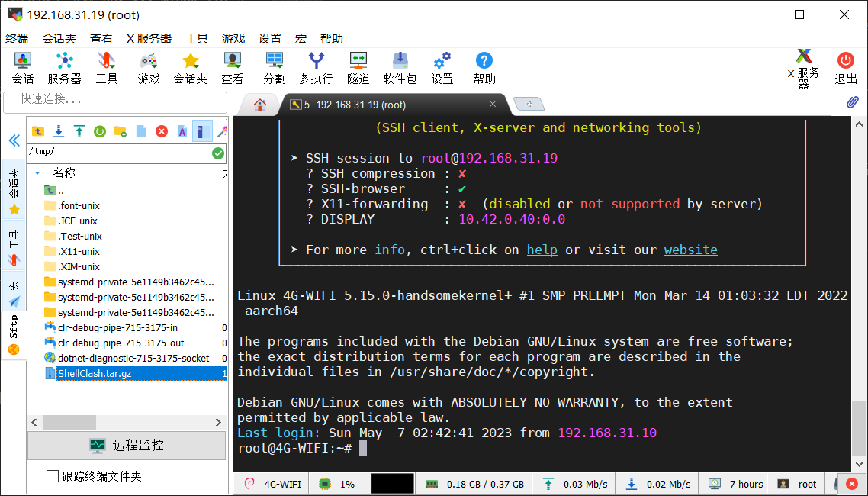Screen dimensions: 868x496
Task: Click the 快速连接 quick connect field
Action: point(115,99)
